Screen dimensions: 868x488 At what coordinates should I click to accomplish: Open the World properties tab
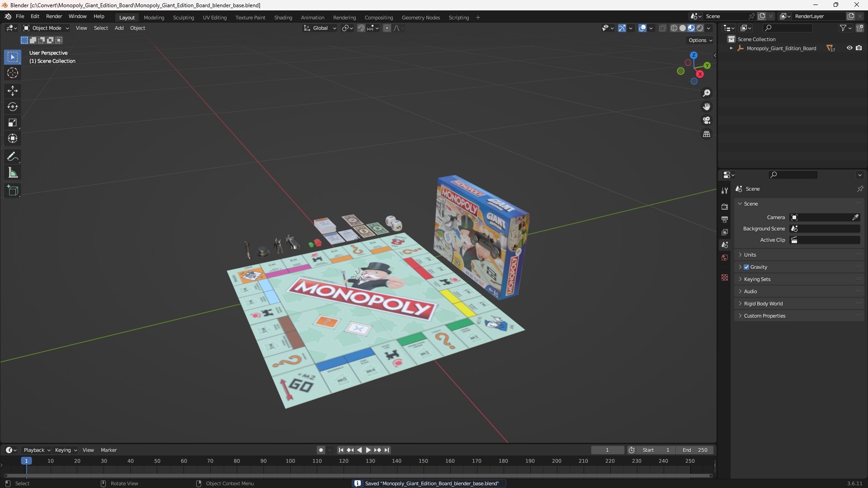tap(725, 258)
